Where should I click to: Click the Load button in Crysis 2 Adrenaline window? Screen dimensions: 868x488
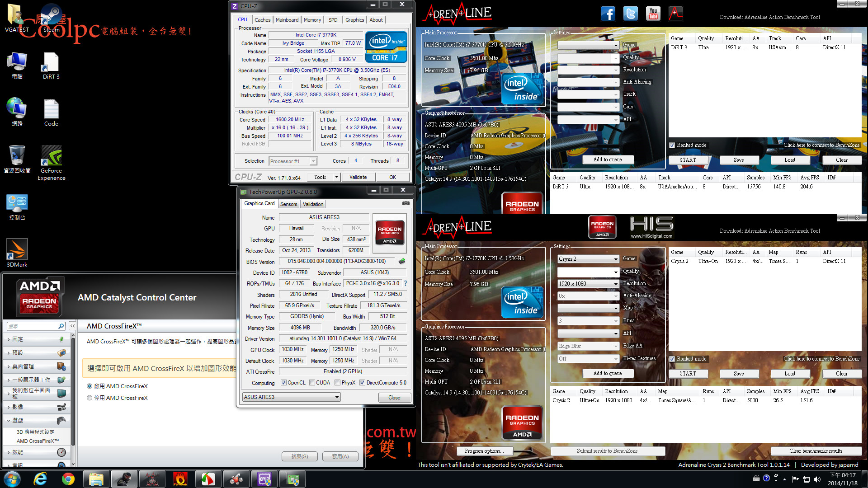(790, 374)
